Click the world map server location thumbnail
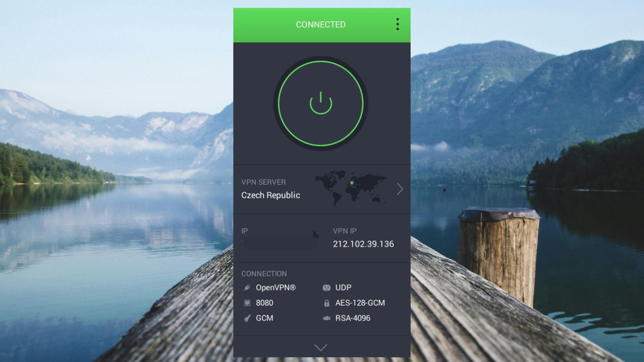 [351, 188]
